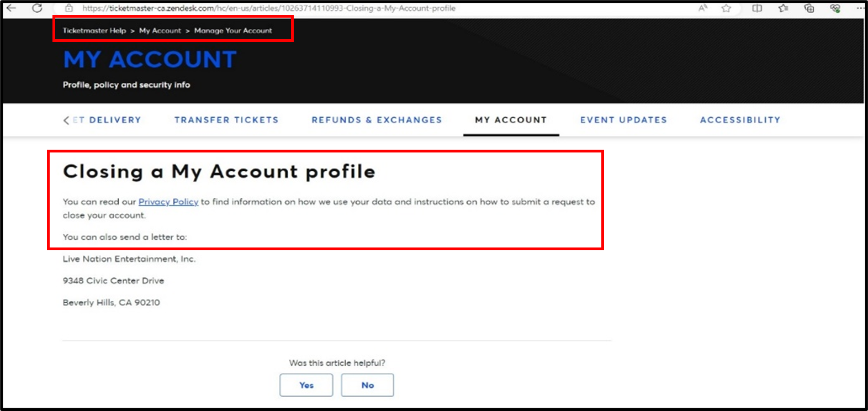Screen dimensions: 868x411
Task: Select the You can also send a letter to line
Action: (125, 237)
